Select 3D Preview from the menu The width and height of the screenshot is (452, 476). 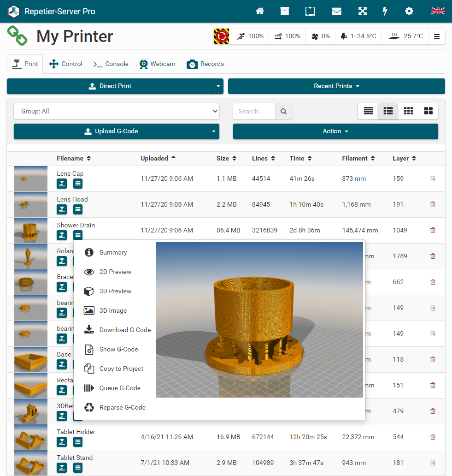(x=115, y=291)
